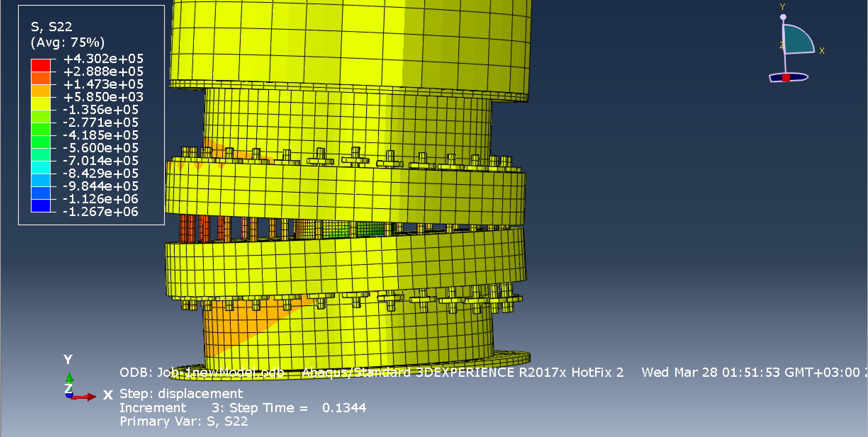Click the red X axis arrow of the triad

[84, 397]
